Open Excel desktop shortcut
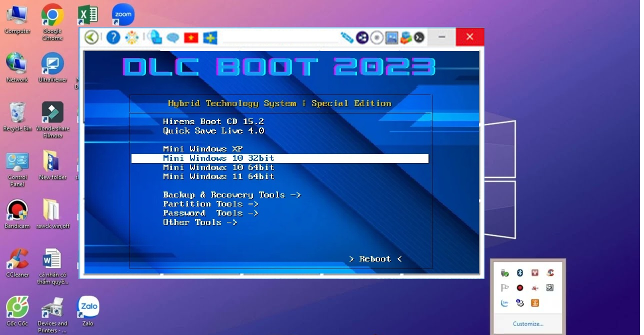The height and width of the screenshot is (335, 644). coord(87,15)
